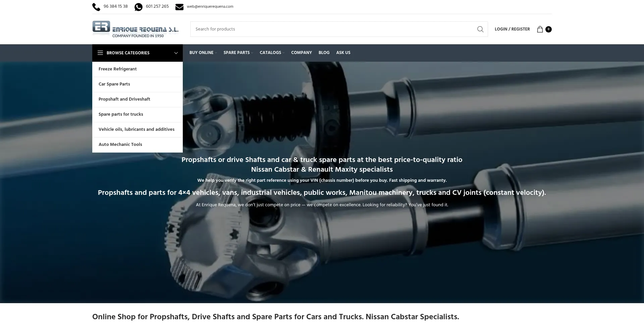Open the Company menu item
This screenshot has width=644, height=333.
tap(302, 53)
